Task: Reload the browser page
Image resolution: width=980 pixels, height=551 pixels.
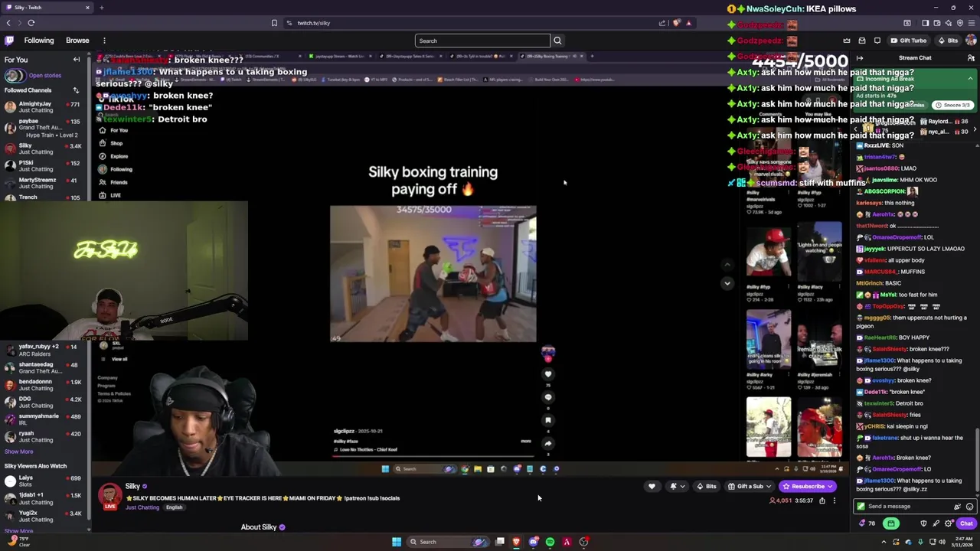Action: tap(31, 23)
